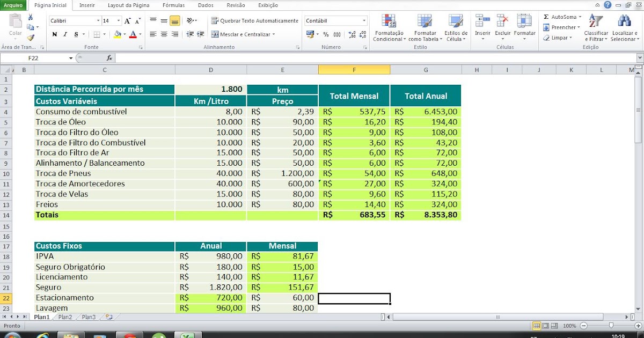Click increase indent icon
This screenshot has width=644, height=338.
pyautogui.click(x=201, y=34)
